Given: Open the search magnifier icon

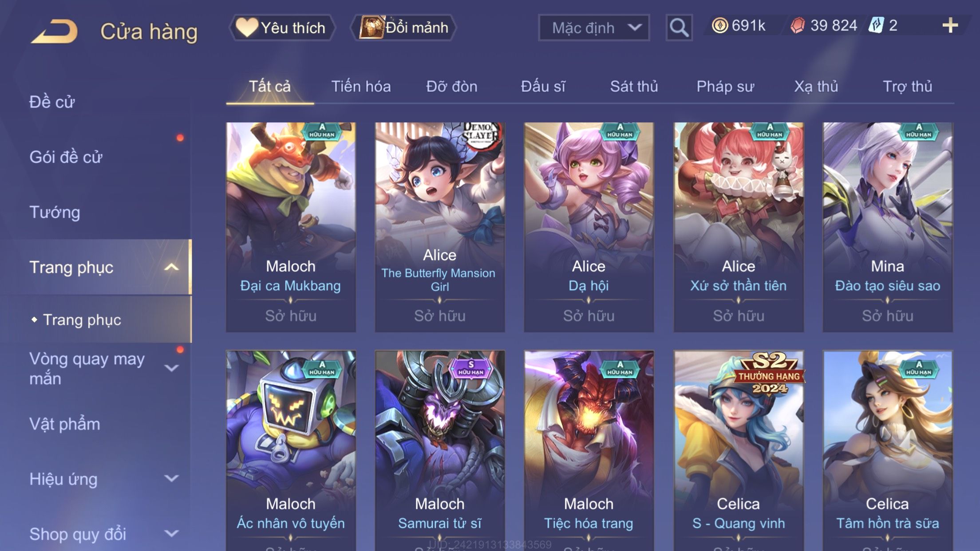Looking at the screenshot, I should point(679,28).
